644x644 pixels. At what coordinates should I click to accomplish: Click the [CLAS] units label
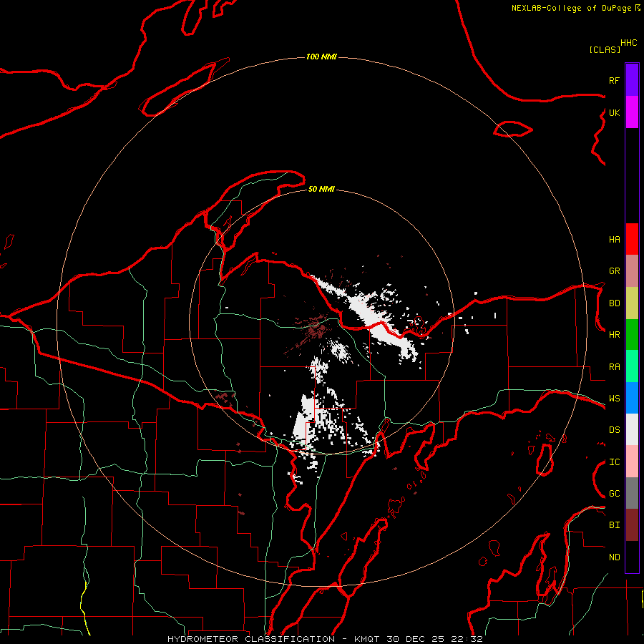(x=605, y=49)
